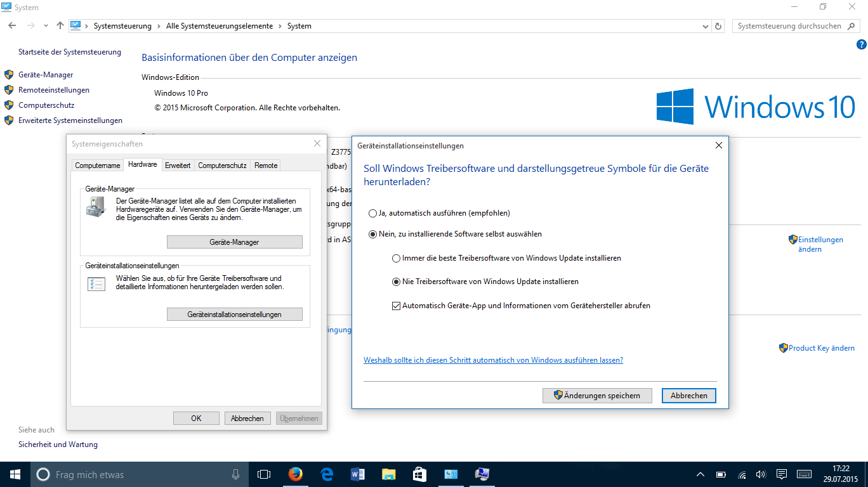The image size is (868, 487).
Task: Click the Geräte-Manager button in Systemeigenschaften
Action: tap(234, 242)
